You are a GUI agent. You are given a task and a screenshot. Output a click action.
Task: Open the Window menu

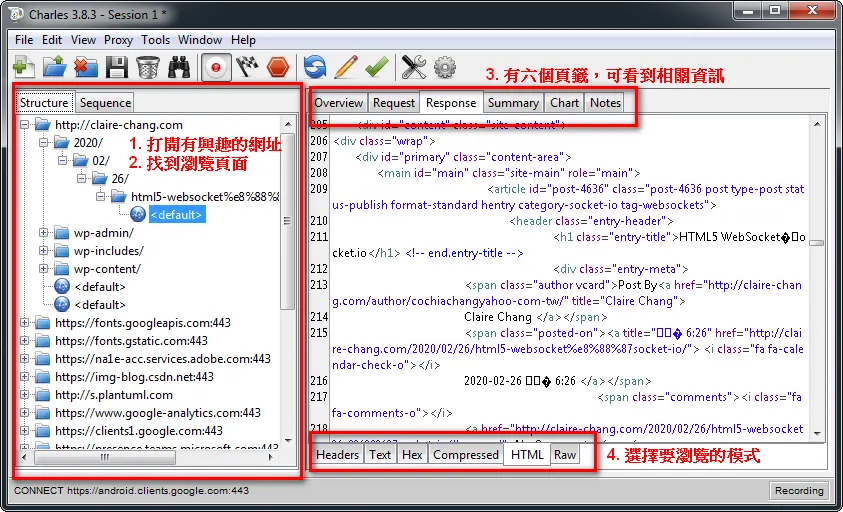[x=200, y=40]
